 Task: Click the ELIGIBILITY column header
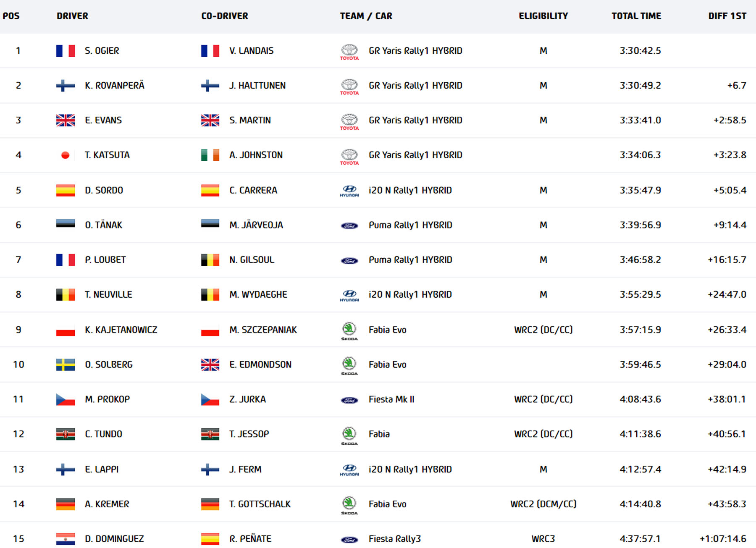(543, 16)
